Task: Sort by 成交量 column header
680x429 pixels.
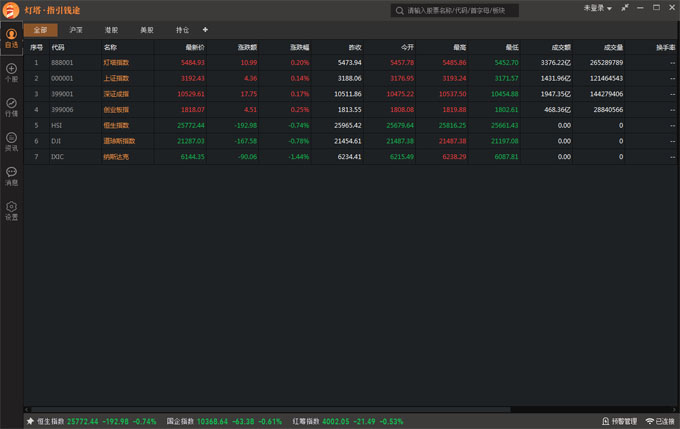Action: (613, 47)
